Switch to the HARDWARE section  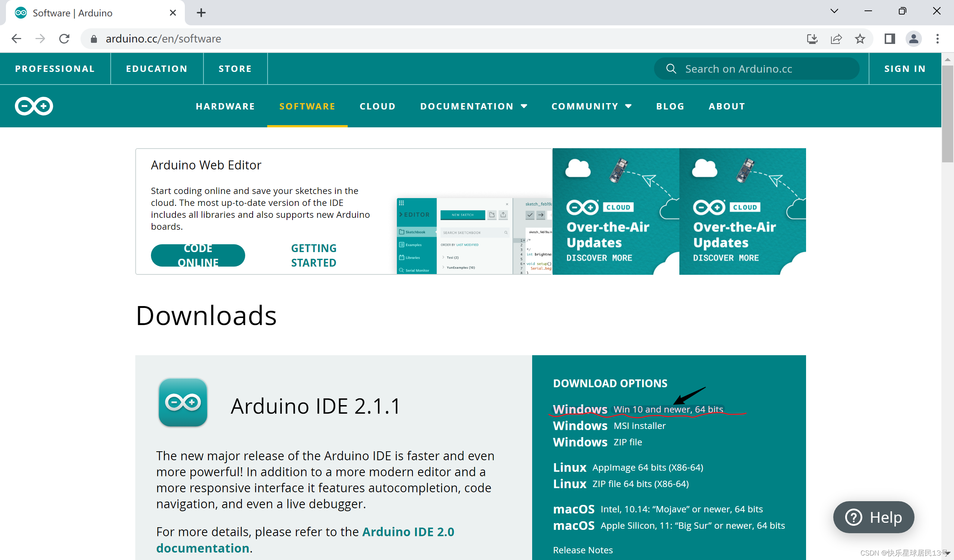tap(225, 106)
